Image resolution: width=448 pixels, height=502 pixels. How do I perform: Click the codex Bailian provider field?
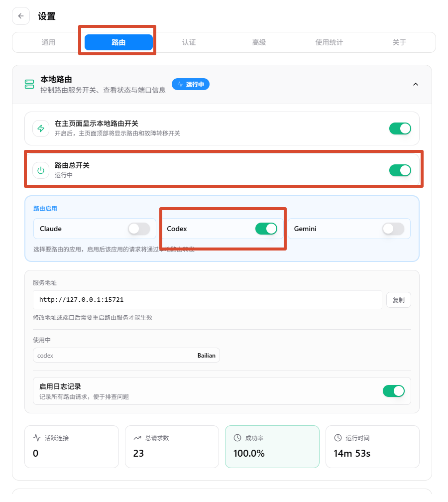126,356
